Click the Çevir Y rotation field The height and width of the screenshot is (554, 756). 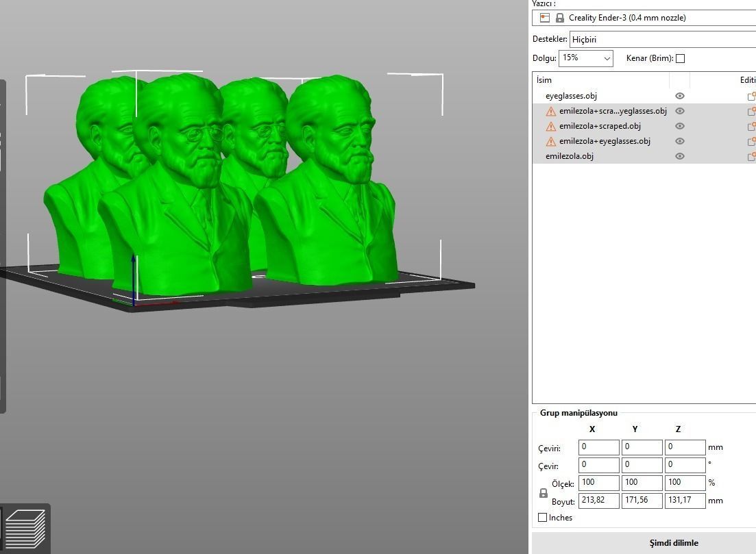click(x=642, y=465)
